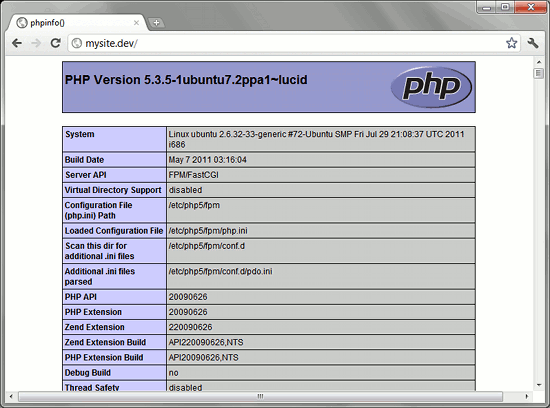This screenshot has height=408, width=550.
Task: Click the /etc/php5/fpm/conf.d value
Action: 207,246
